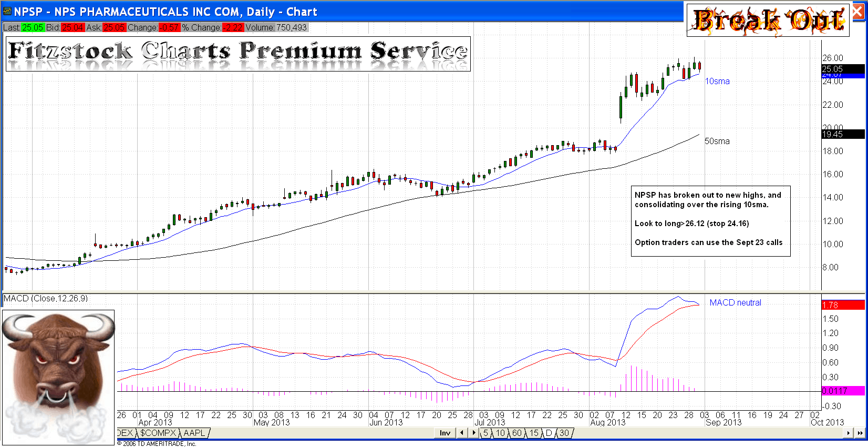
Task: Click the MACD (Close,12,26,9) study title
Action: click(46, 298)
